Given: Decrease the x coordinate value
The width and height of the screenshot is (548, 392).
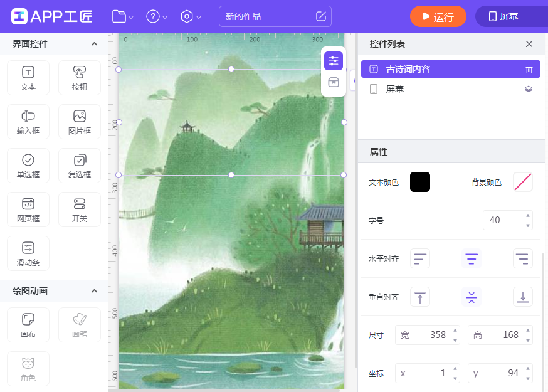Looking at the screenshot, I should (455, 378).
